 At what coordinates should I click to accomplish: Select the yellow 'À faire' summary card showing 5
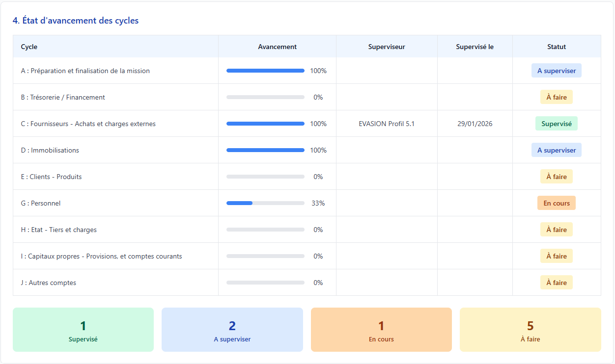[x=531, y=330]
